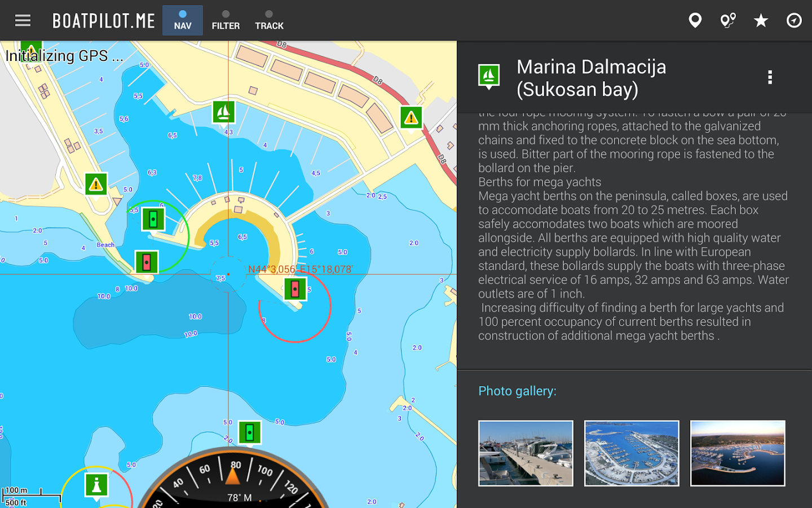Tap the Initializing GPS status text
The image size is (812, 508).
(x=64, y=56)
